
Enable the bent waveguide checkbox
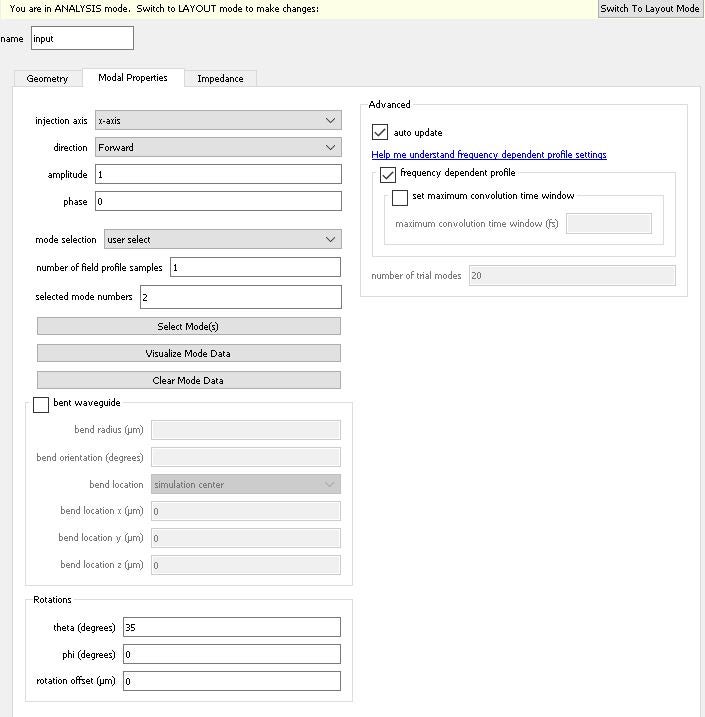tap(41, 405)
